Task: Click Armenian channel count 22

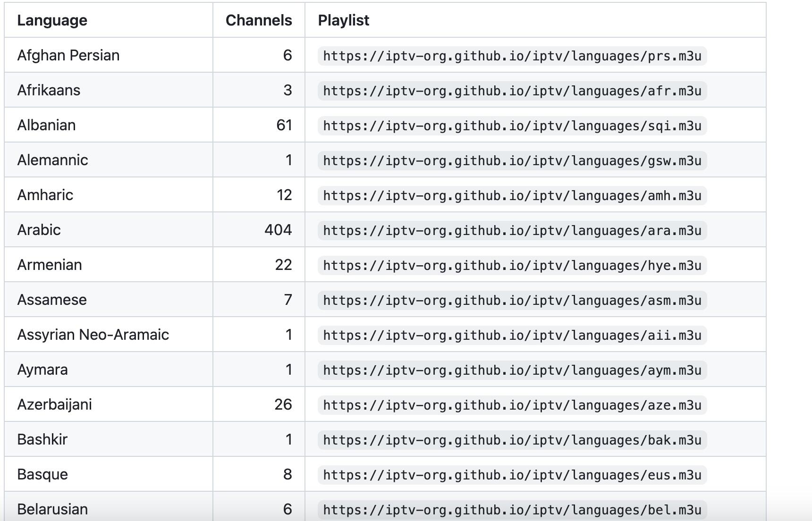Action: (284, 265)
